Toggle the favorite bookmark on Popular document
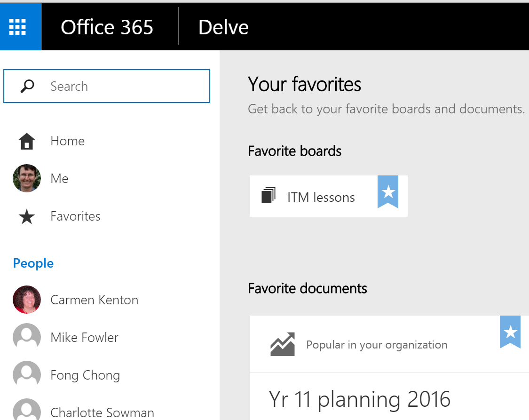 click(510, 332)
